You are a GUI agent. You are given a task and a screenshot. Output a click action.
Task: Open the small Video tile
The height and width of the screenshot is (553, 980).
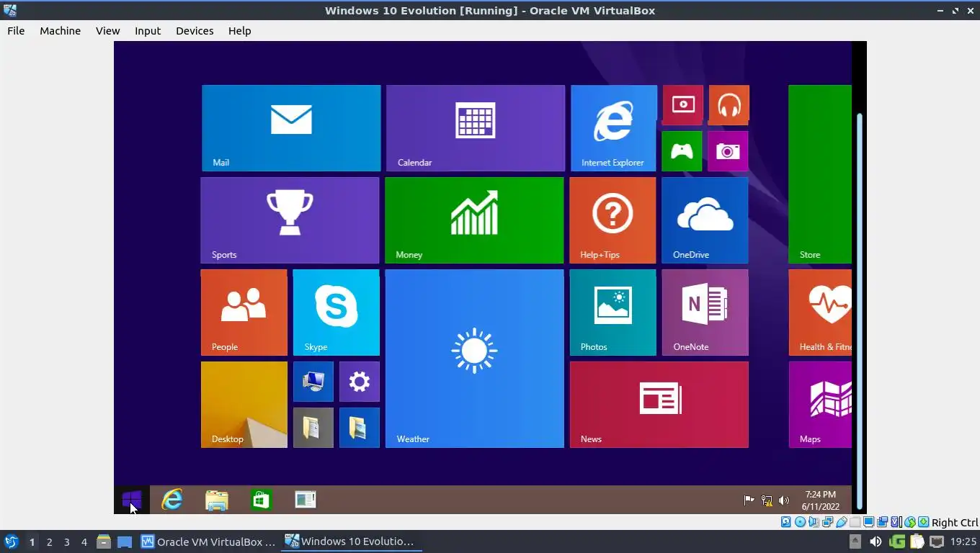(x=683, y=105)
